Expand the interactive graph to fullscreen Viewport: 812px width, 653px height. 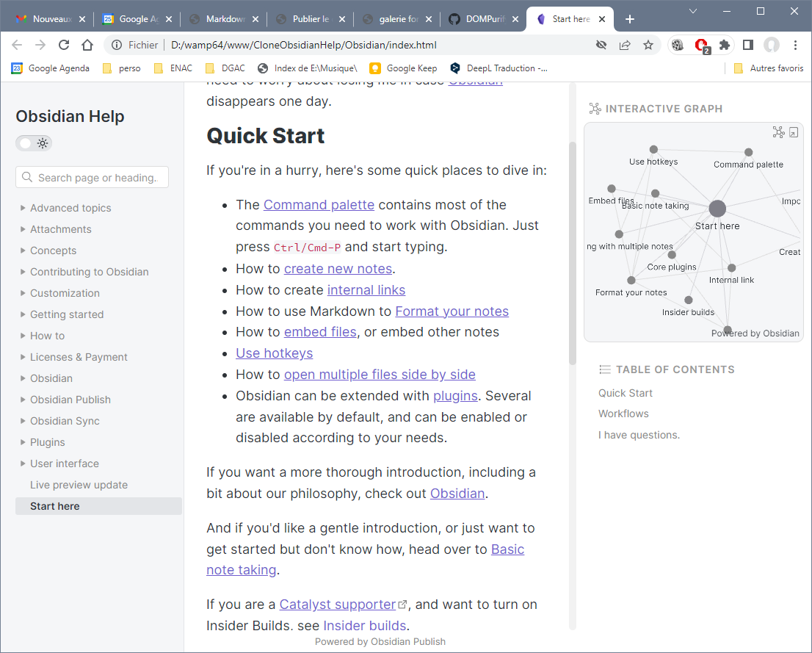coord(794,133)
